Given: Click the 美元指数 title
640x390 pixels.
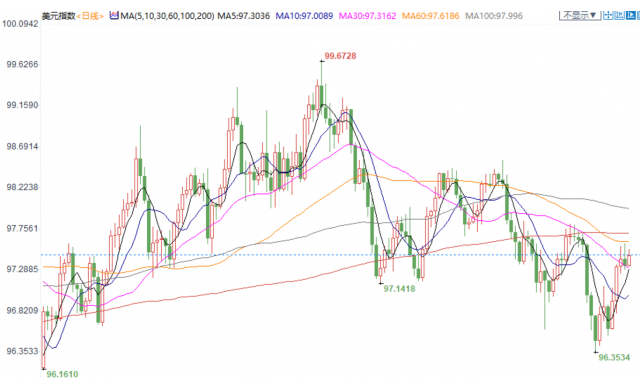Looking at the screenshot, I should click(59, 16).
